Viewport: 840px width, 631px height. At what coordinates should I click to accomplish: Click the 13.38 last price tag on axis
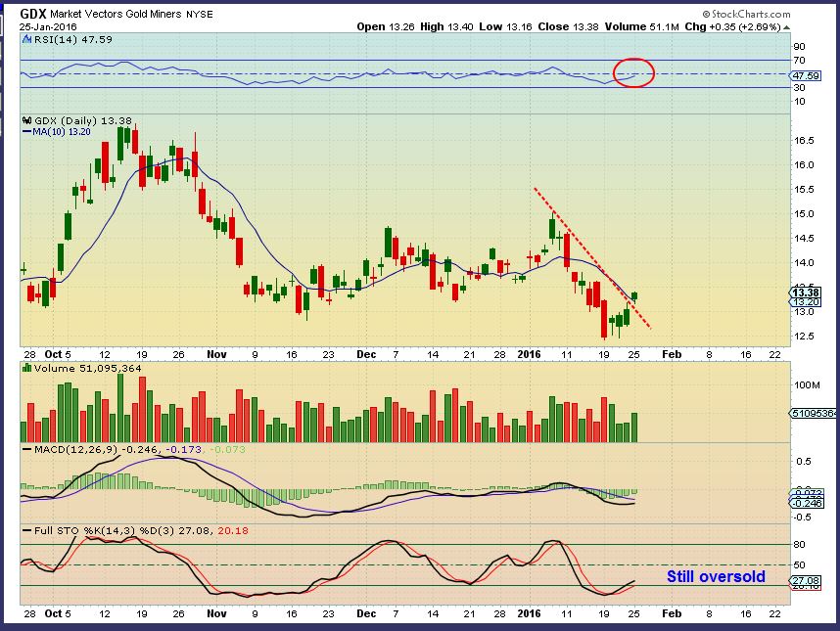(806, 293)
